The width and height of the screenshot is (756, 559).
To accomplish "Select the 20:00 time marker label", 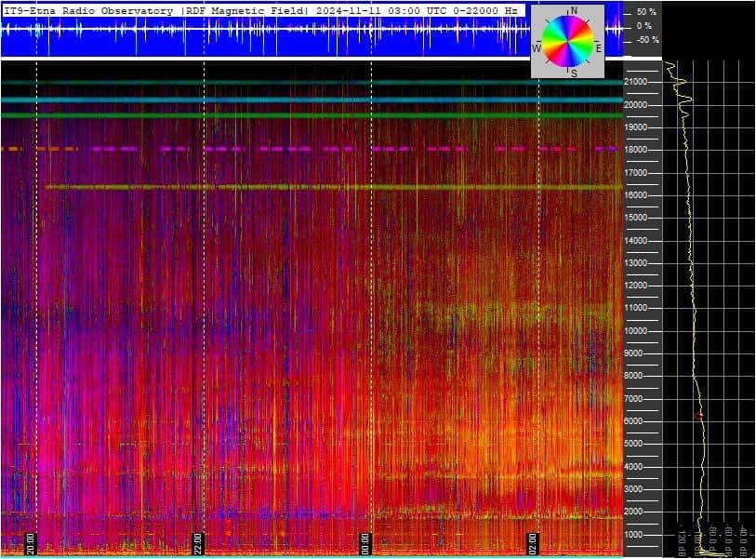I will [31, 542].
